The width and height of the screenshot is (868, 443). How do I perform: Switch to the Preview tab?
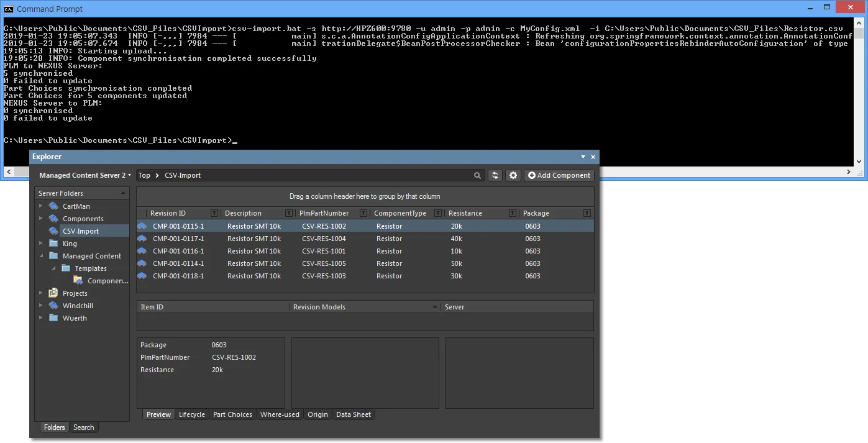click(x=158, y=414)
